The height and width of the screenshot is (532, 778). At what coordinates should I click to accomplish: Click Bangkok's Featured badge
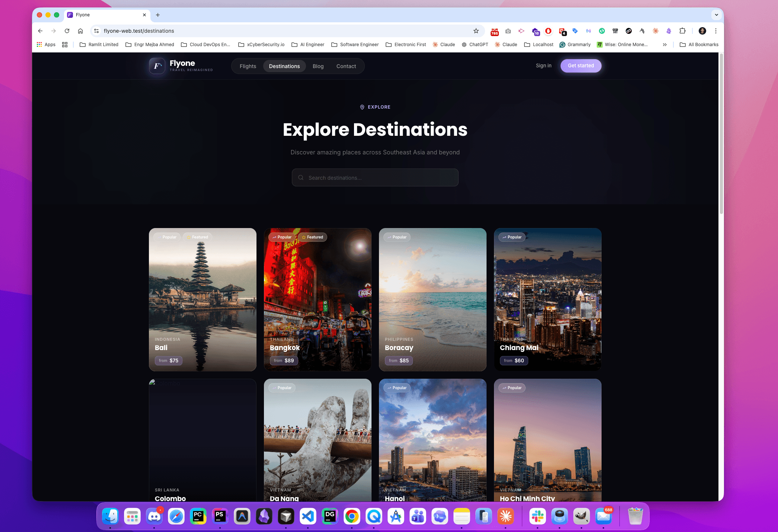pyautogui.click(x=312, y=237)
